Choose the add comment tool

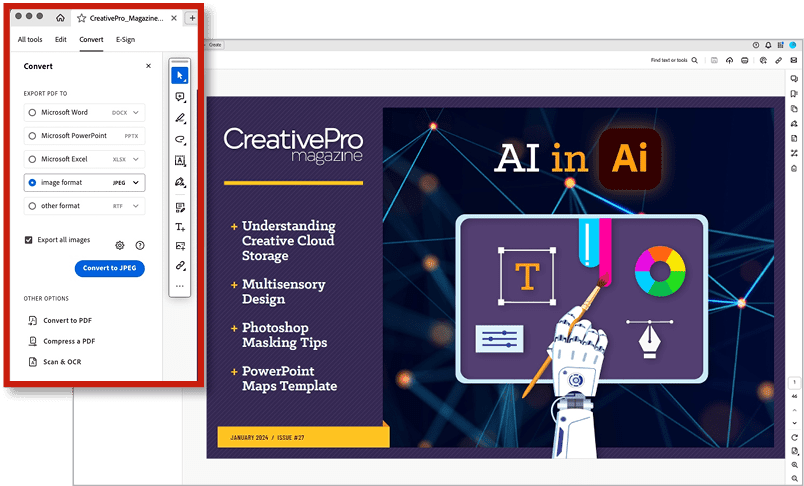coord(179,97)
